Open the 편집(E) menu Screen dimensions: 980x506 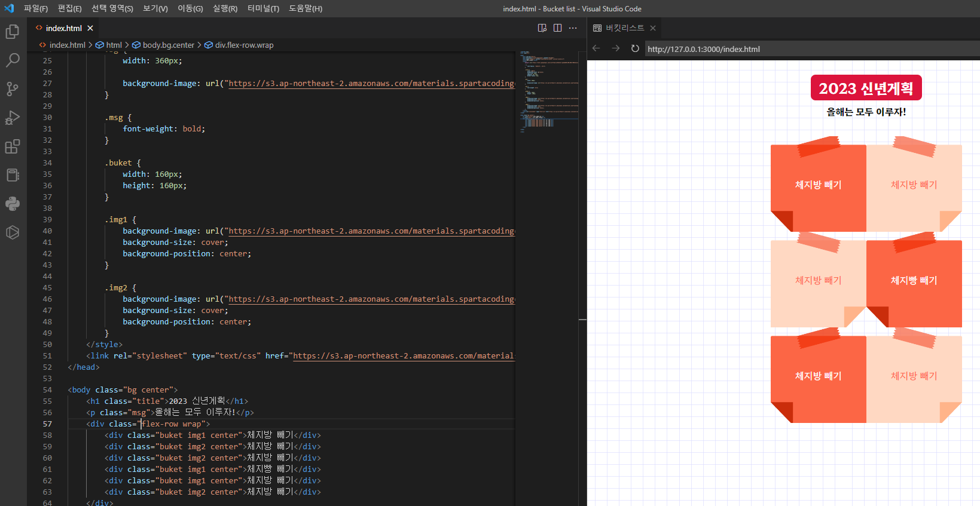(70, 8)
